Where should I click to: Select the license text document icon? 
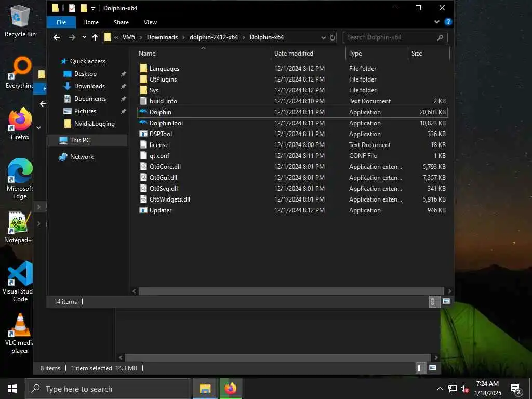pos(143,144)
